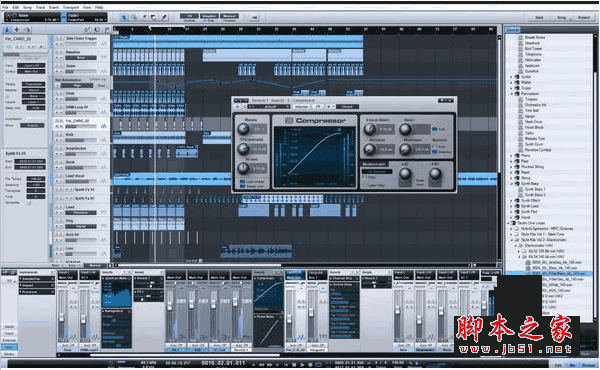This screenshot has width=600, height=370.
Task: Open the Song menu
Action: point(28,7)
